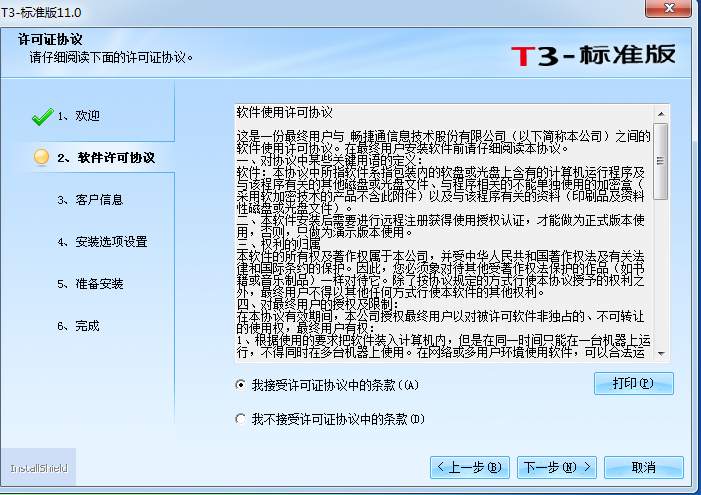Click the green checkmark beside 欢迎
Image resolution: width=701 pixels, height=495 pixels.
point(42,117)
